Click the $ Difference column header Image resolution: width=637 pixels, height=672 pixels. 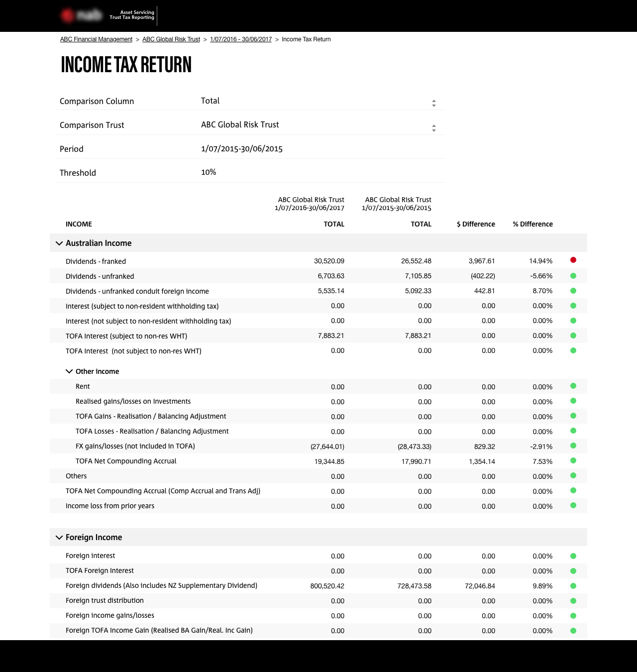click(x=476, y=224)
